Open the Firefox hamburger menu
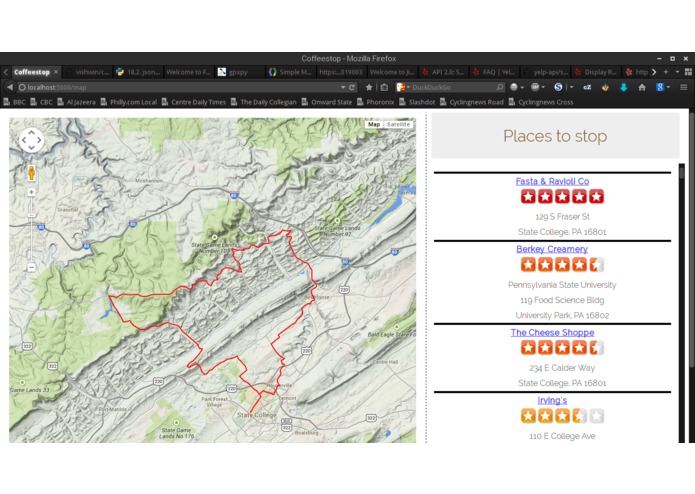Image resolution: width=695 pixels, height=494 pixels. tap(683, 87)
